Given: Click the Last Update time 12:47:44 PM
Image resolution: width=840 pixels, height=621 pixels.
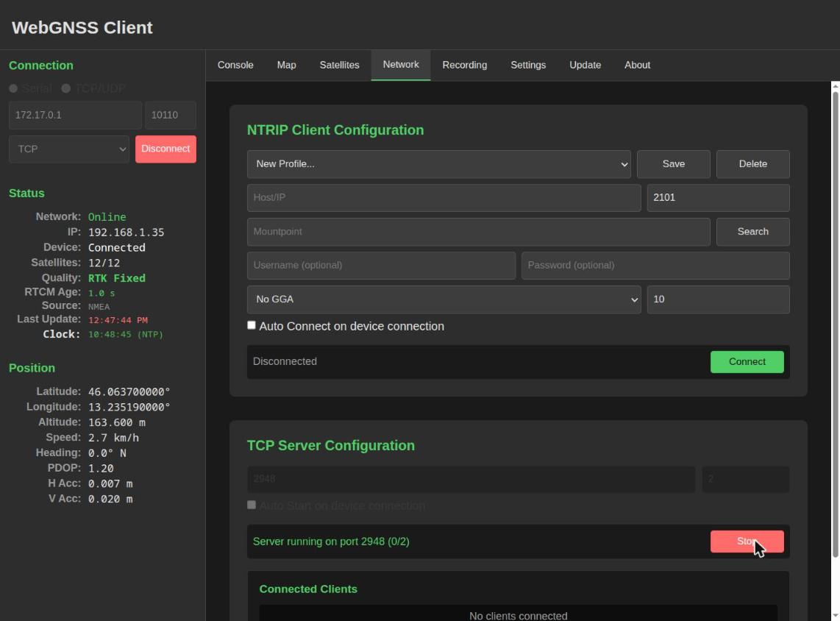Looking at the screenshot, I should 118,320.
